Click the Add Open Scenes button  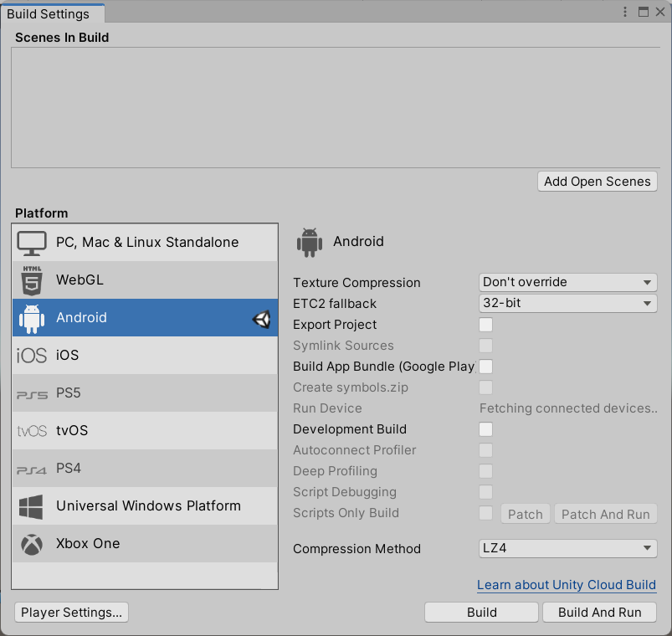tap(598, 182)
